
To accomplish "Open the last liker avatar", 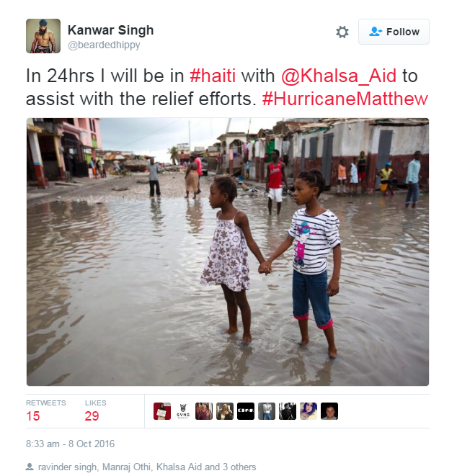I will 329,411.
